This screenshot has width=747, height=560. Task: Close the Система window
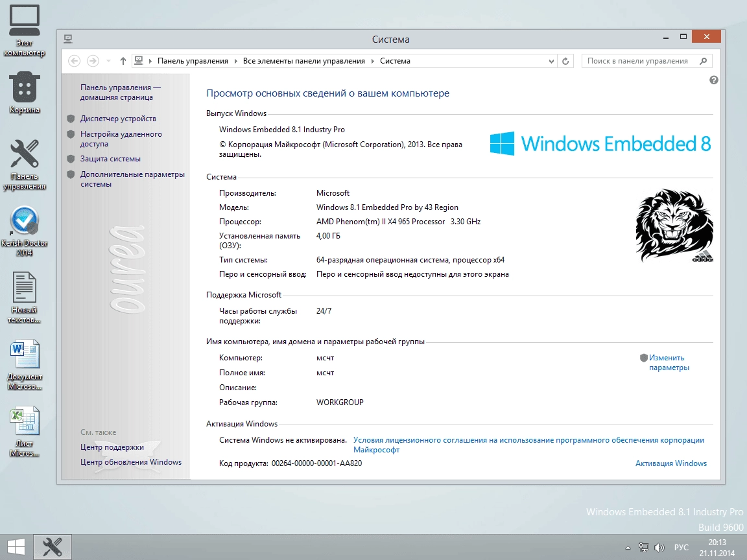pyautogui.click(x=707, y=37)
